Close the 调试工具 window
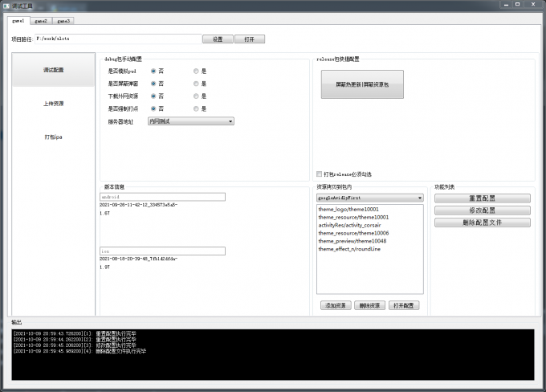546x392 pixels. click(x=533, y=5)
